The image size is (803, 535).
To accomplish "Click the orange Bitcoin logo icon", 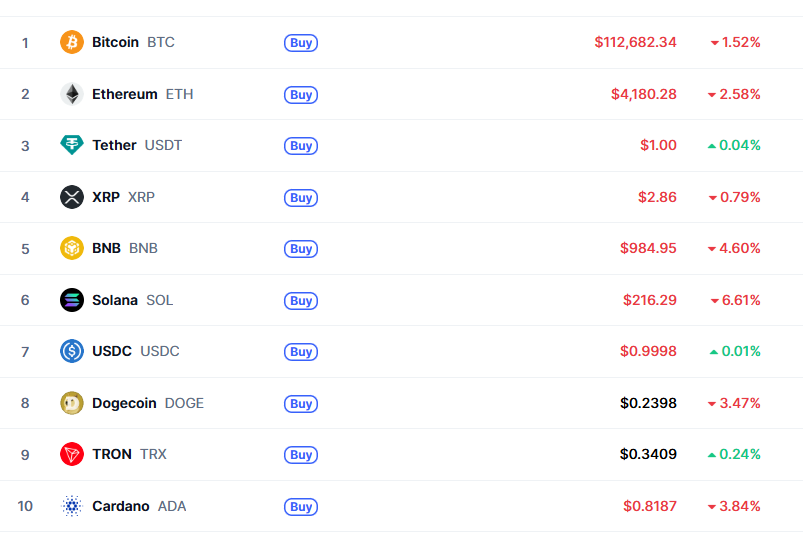I will (x=72, y=42).
